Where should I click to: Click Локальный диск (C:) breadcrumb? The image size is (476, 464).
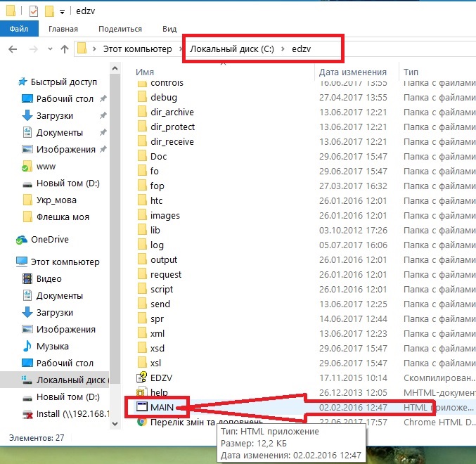(x=231, y=49)
